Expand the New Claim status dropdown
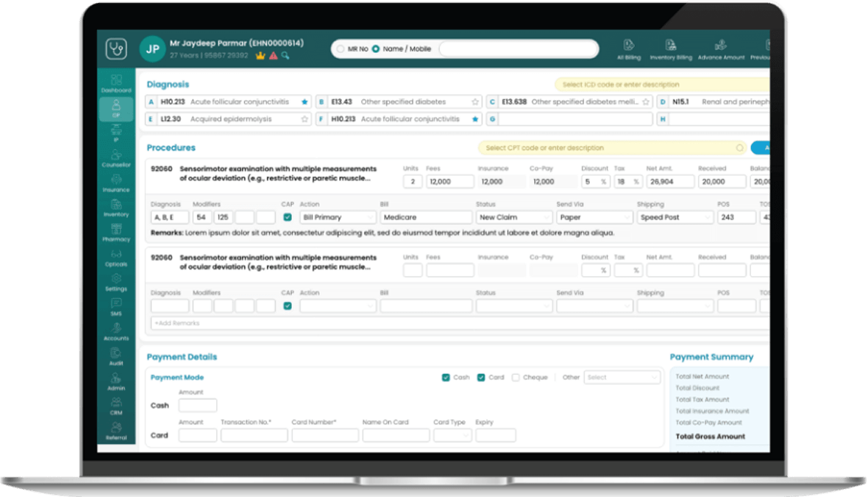The width and height of the screenshot is (868, 497). (x=513, y=217)
